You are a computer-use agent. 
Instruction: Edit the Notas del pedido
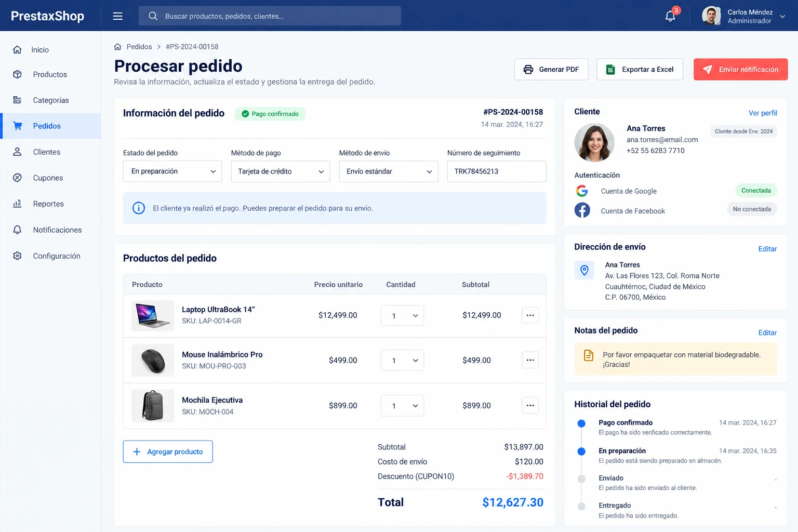point(767,332)
